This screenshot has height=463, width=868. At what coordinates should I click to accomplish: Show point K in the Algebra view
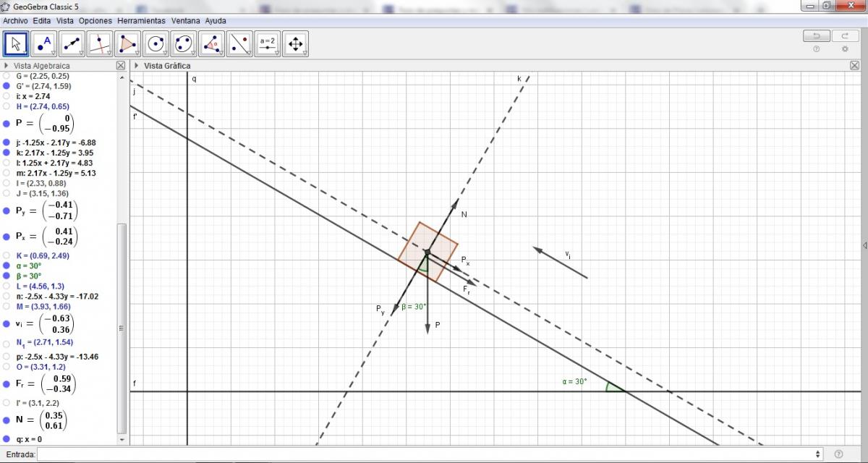point(7,255)
